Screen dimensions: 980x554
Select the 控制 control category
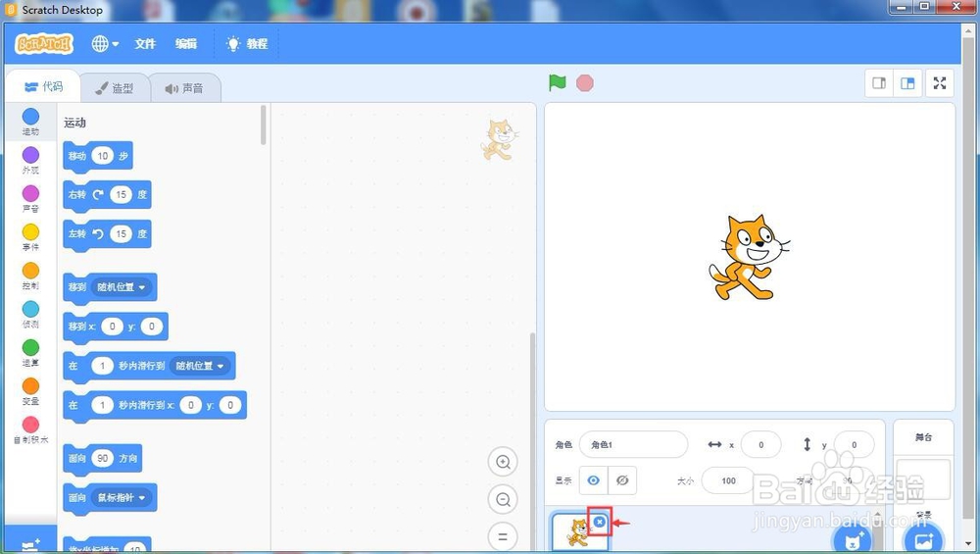click(x=30, y=277)
